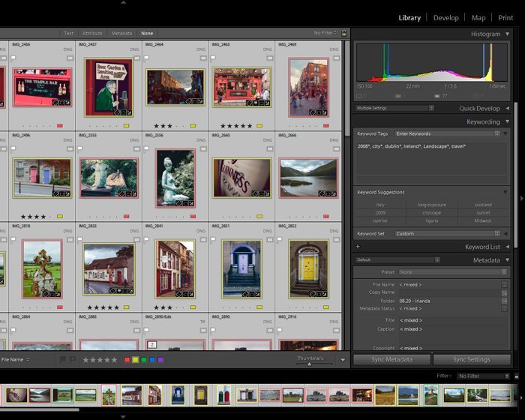Open the Print module
The height and width of the screenshot is (420, 525).
point(505,18)
